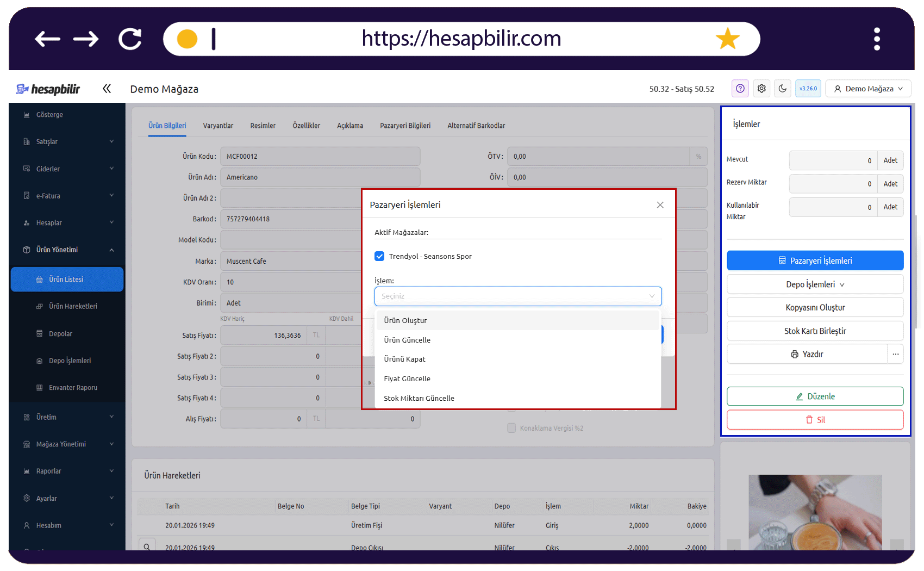Click Stok Kartı Birleştir button
This screenshot has width=924, height=571.
(815, 331)
